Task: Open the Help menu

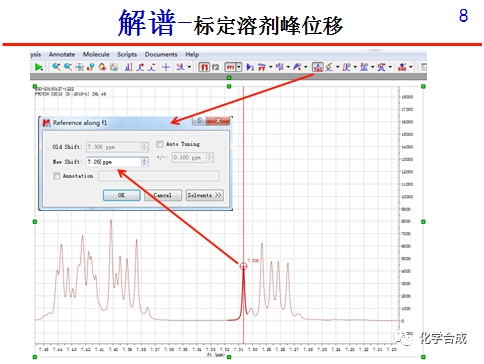Action: 192,54
